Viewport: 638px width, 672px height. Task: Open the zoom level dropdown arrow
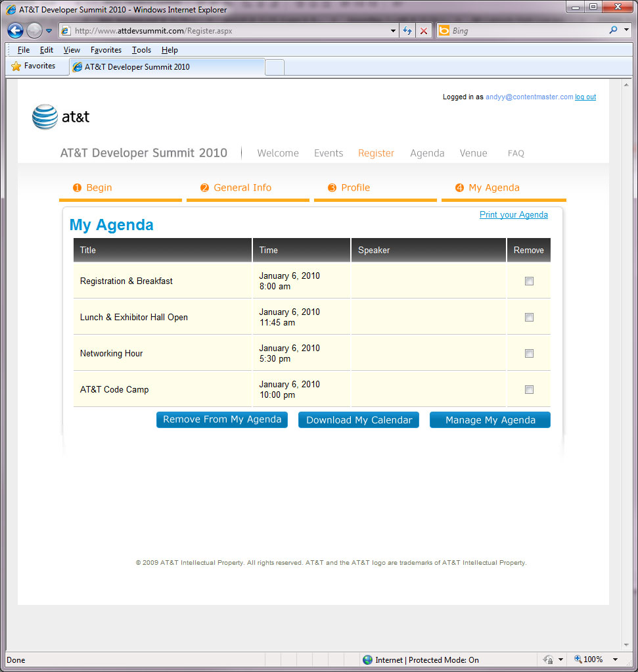point(615,660)
